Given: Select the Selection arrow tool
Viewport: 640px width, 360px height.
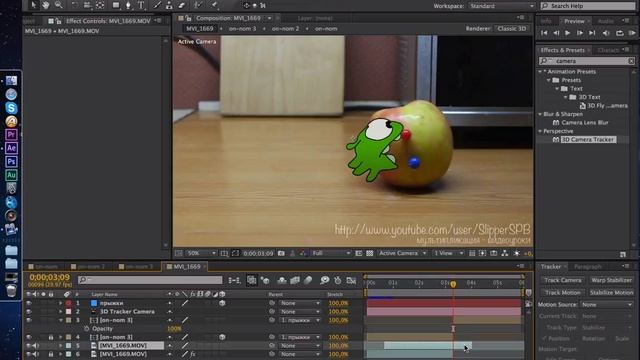Looking at the screenshot, I should [33, 5].
